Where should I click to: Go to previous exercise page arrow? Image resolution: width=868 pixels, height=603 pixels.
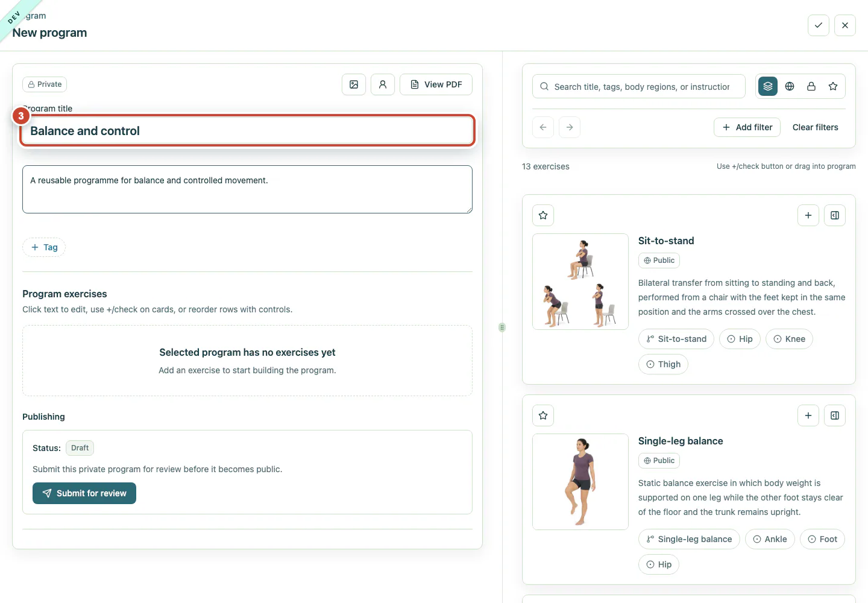tap(543, 127)
